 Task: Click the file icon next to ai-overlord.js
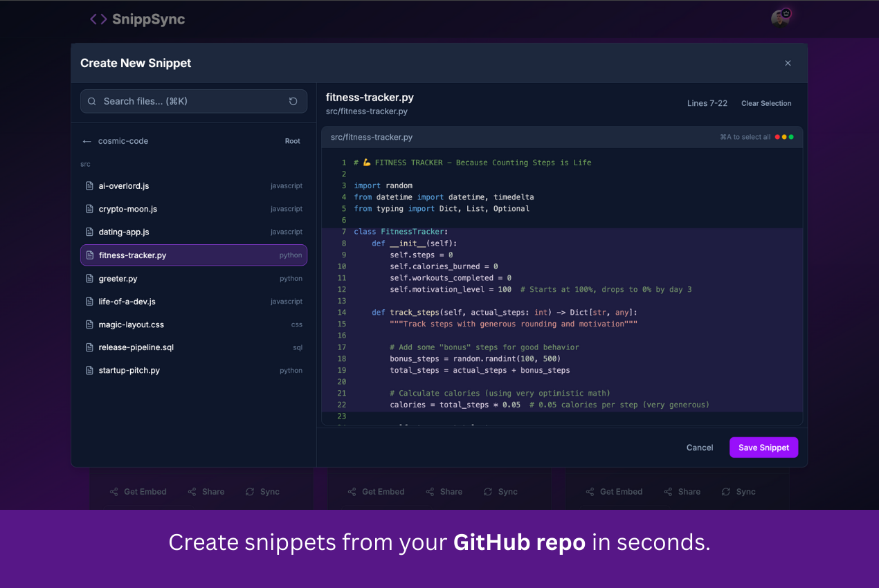click(x=89, y=186)
